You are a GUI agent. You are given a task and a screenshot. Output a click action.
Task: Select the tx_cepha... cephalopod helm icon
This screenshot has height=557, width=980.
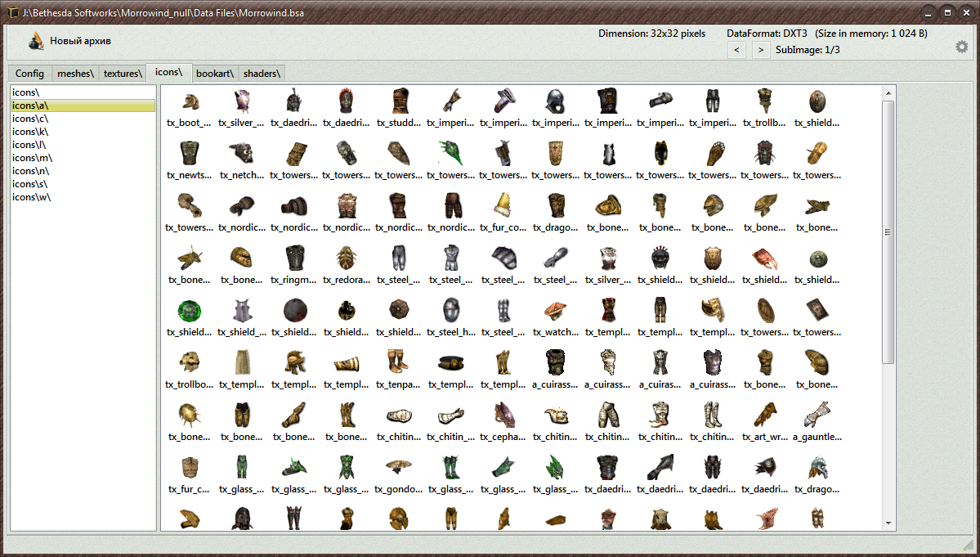click(503, 416)
